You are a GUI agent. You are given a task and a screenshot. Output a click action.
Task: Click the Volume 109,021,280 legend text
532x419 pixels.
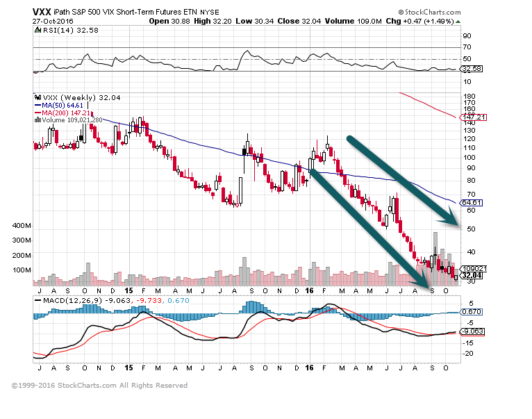72,120
